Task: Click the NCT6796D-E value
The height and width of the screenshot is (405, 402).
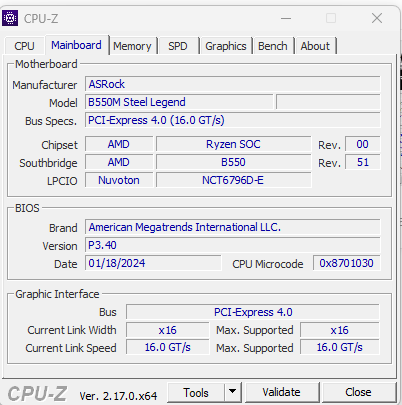Action: [x=233, y=180]
